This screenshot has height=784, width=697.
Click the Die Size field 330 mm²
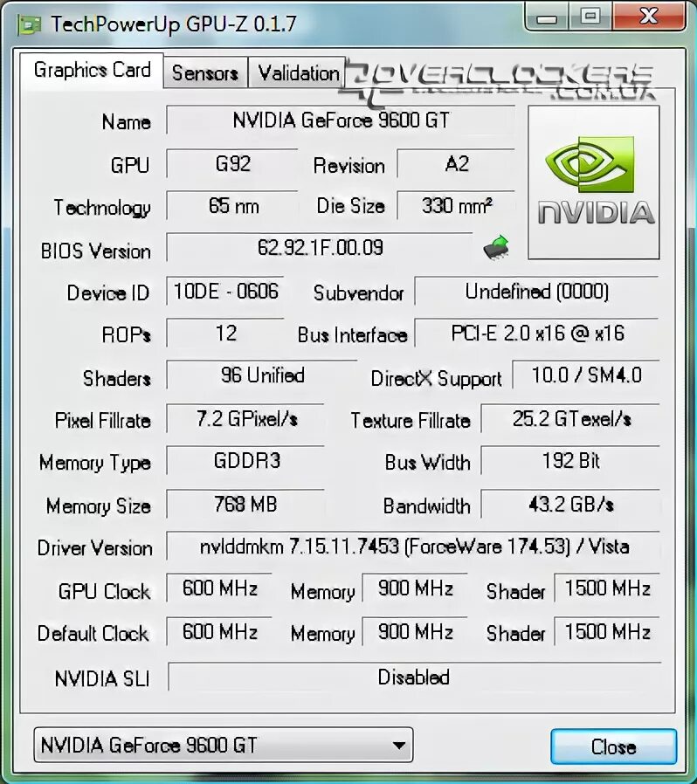(x=456, y=205)
